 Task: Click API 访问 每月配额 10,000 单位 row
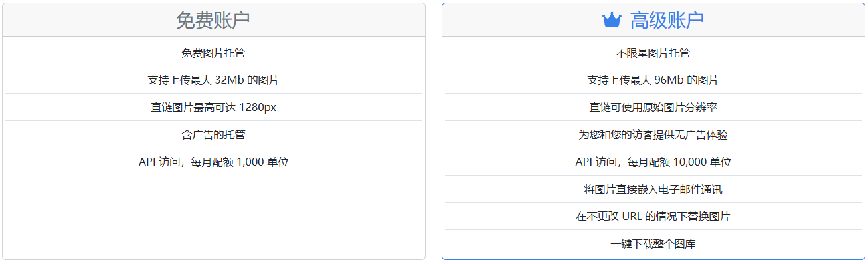pos(653,162)
